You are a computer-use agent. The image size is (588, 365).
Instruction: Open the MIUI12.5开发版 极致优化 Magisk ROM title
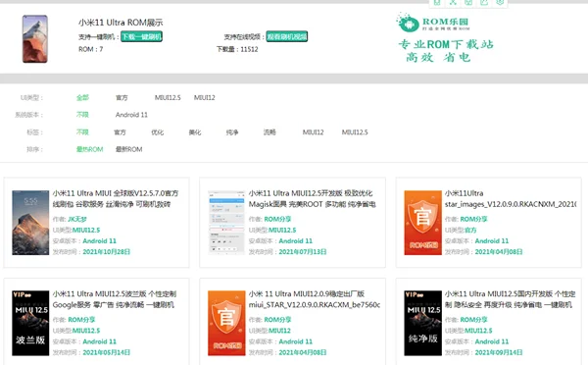tap(312, 198)
